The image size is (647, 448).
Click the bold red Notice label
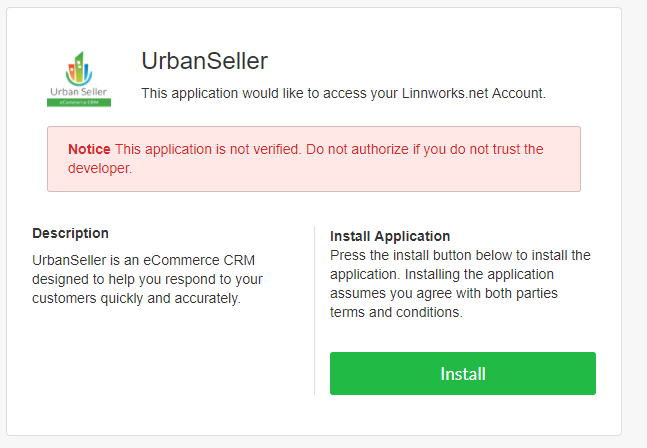click(x=89, y=149)
